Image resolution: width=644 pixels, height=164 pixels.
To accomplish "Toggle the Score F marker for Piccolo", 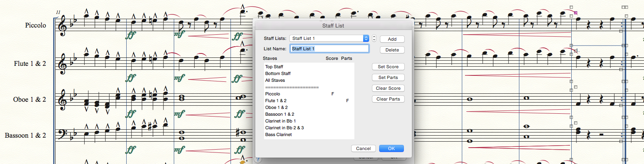I will click(332, 94).
